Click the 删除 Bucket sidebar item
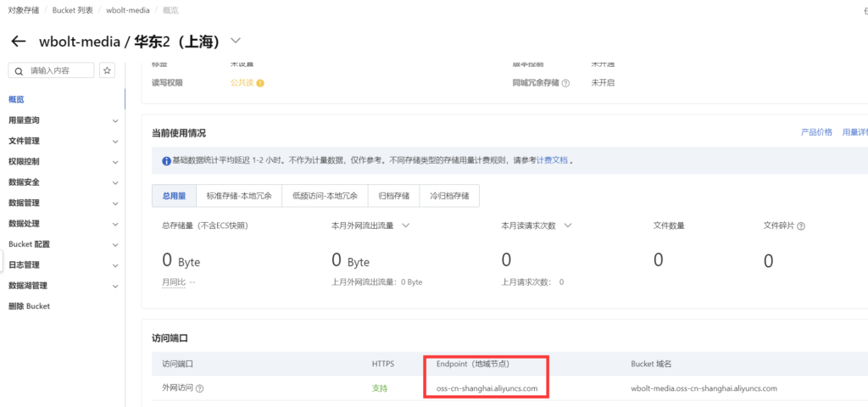Image resolution: width=868 pixels, height=407 pixels. pyautogui.click(x=29, y=306)
